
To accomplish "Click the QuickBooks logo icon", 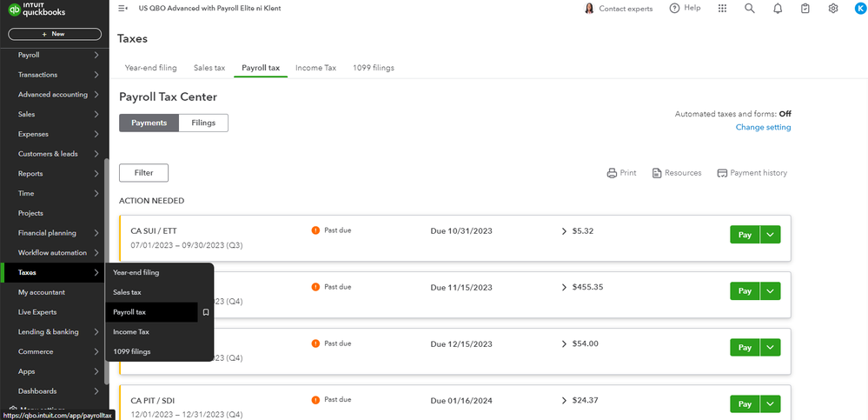I will click(x=15, y=11).
